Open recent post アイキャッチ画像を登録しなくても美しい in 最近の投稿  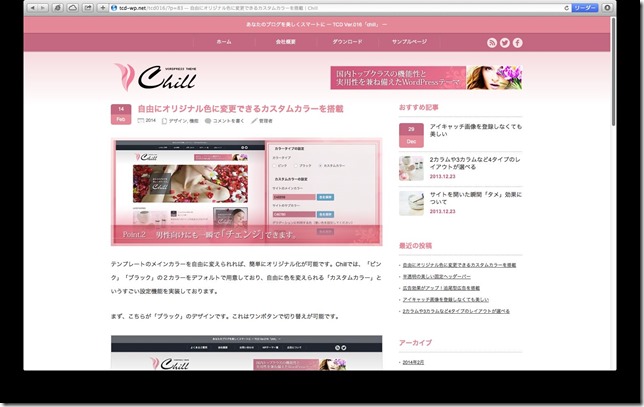[x=446, y=300]
